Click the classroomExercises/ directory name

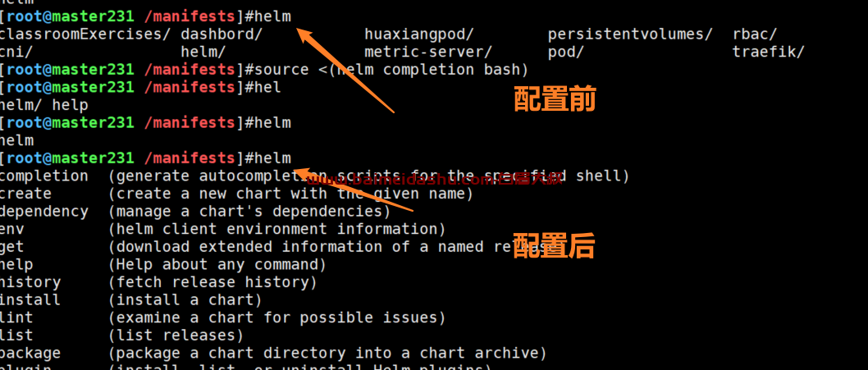click(85, 34)
